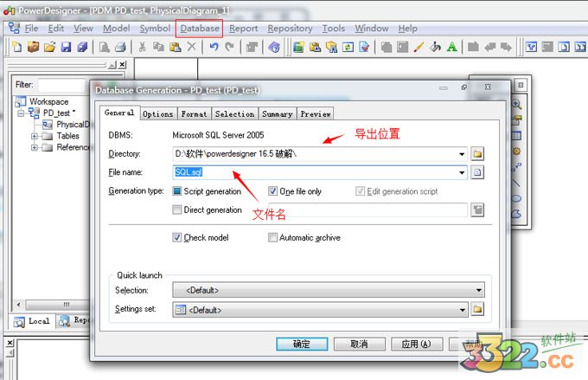Screen dimensions: 588x380
Task: Expand the Tables folder in the browser
Action: 35,136
